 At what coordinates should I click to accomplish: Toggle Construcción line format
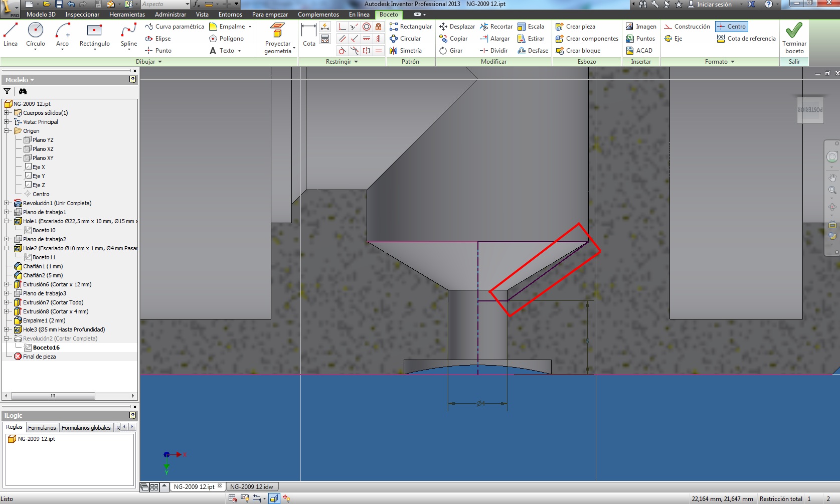(687, 27)
